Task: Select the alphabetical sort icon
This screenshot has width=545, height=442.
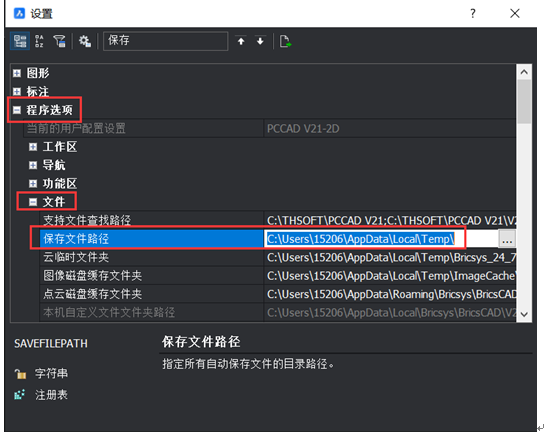Action: pos(39,41)
